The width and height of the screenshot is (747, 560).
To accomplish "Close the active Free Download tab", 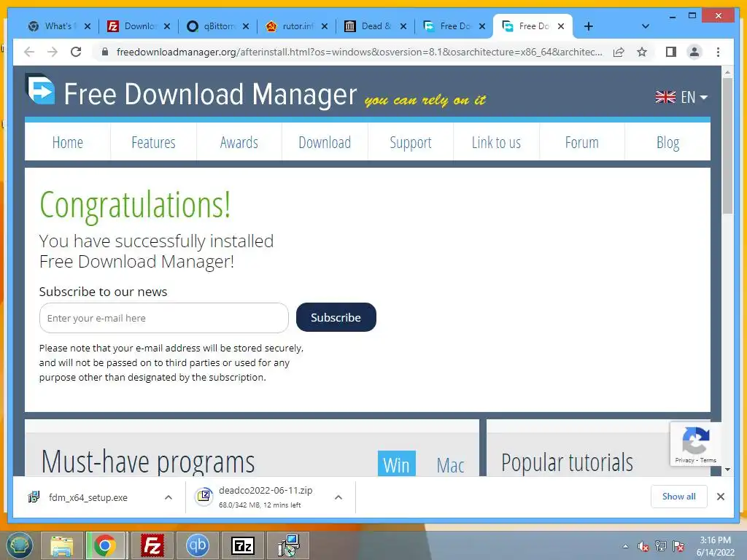I will tap(561, 26).
